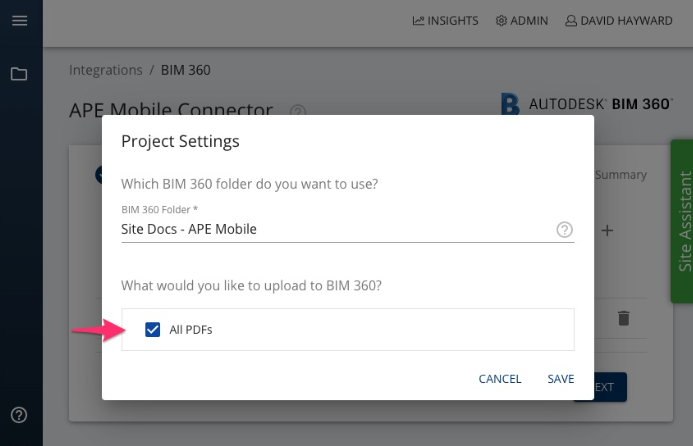
Task: Click help icon in BIM 360 Folder field
Action: (564, 229)
